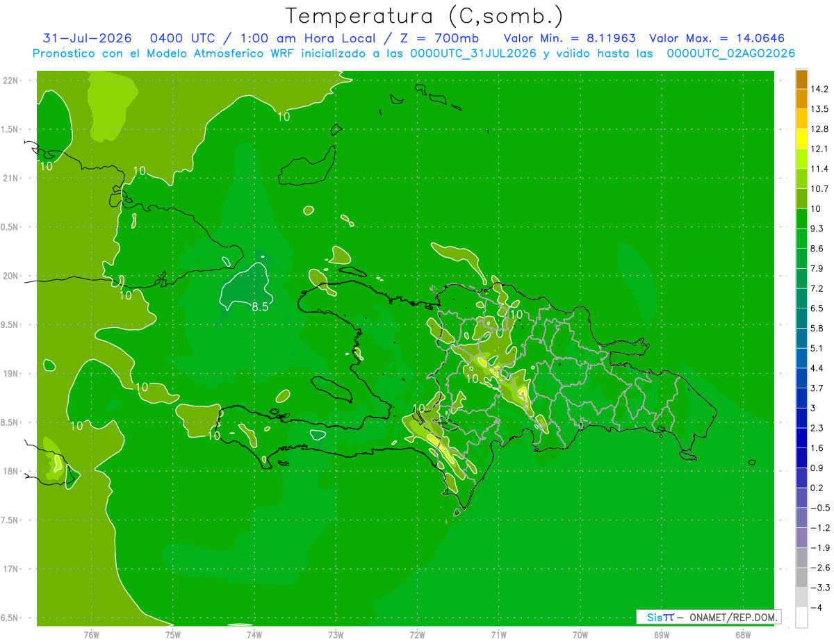Viewport: 834px width, 644px height.
Task: Click the -0.5 color scale label
Action: [820, 508]
